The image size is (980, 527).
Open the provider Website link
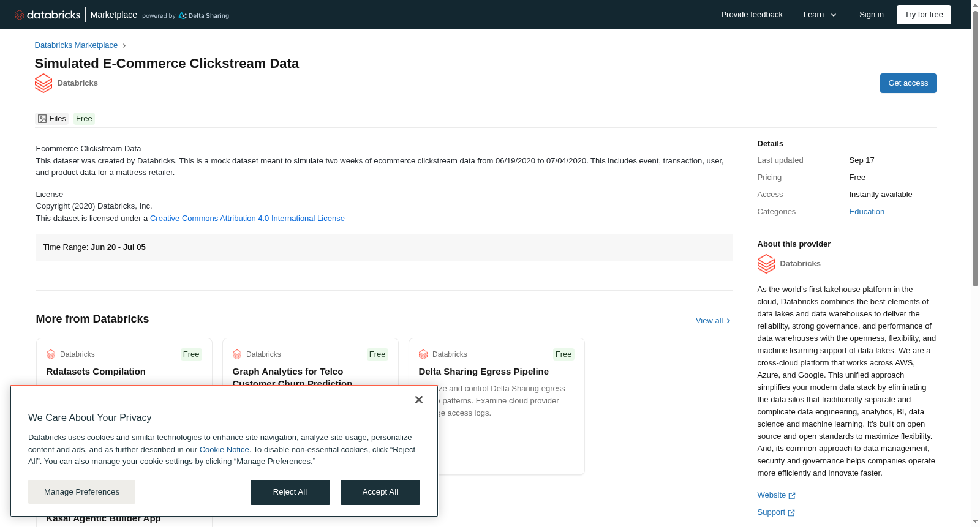coord(772,495)
